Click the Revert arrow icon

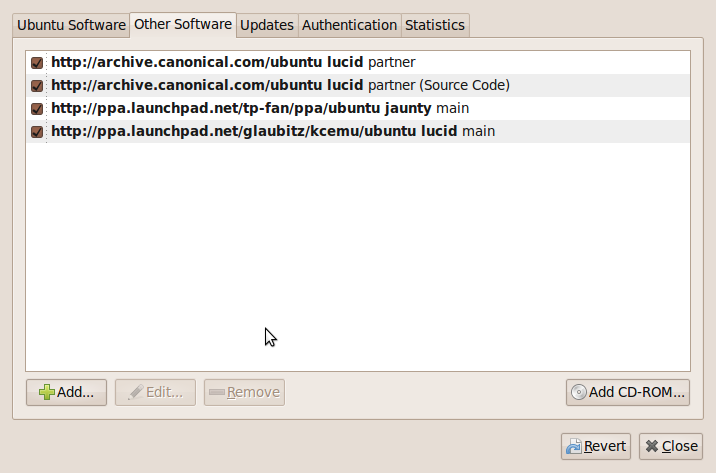[x=573, y=446]
